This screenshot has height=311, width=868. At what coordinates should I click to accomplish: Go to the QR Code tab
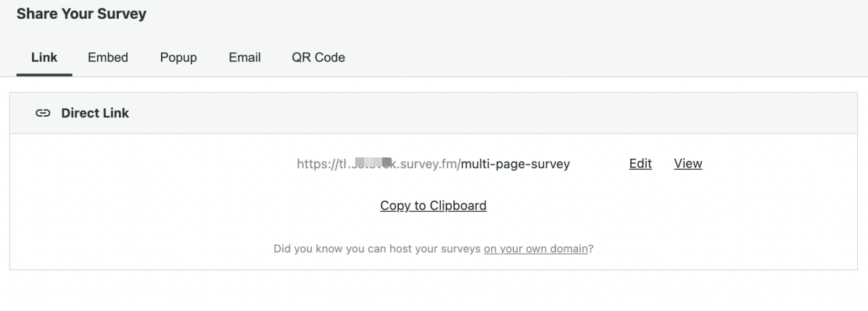[x=318, y=57]
